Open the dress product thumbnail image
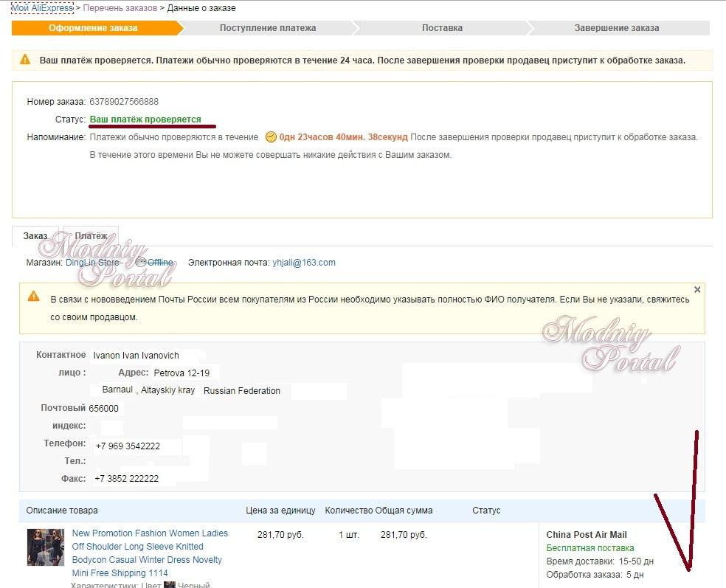 pyautogui.click(x=46, y=547)
